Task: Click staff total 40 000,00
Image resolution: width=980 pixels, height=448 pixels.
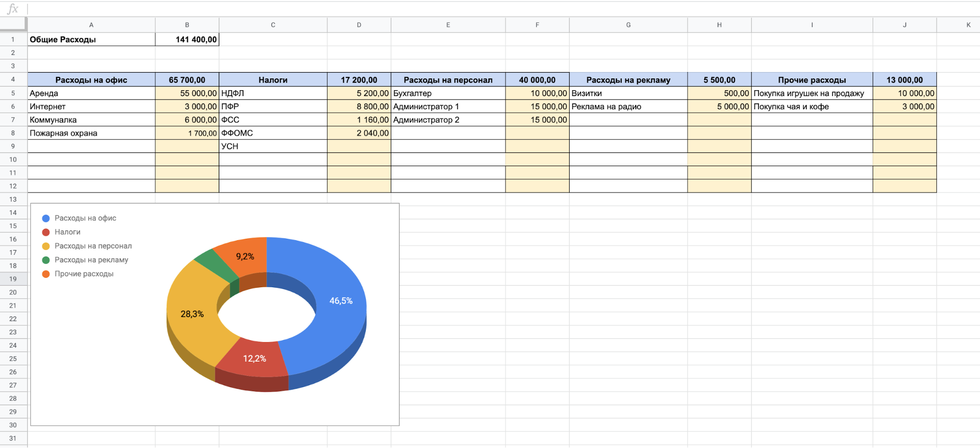Action: (537, 80)
